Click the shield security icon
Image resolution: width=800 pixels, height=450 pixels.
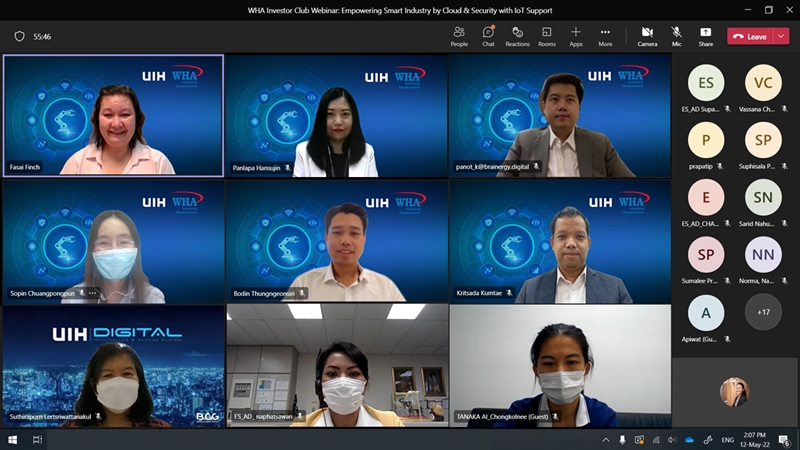(19, 36)
